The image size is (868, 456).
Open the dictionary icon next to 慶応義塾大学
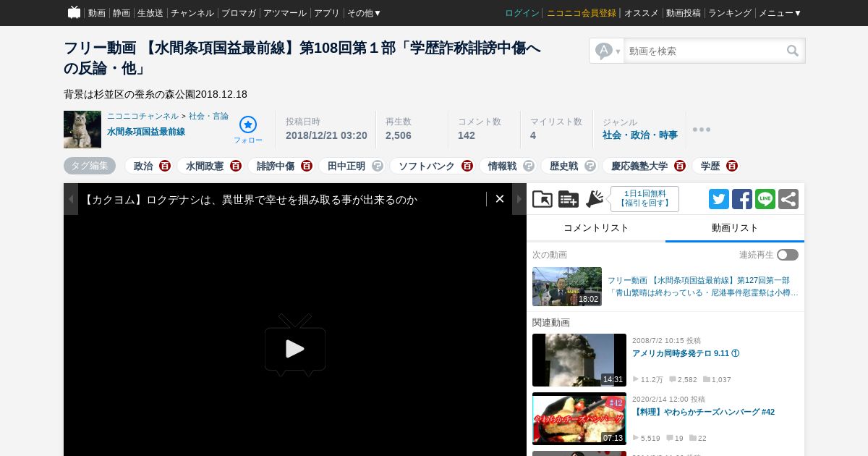point(680,166)
